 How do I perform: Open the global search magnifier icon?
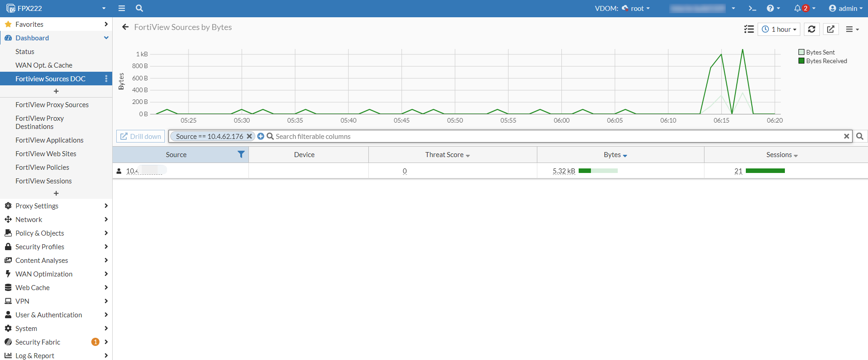(x=139, y=8)
